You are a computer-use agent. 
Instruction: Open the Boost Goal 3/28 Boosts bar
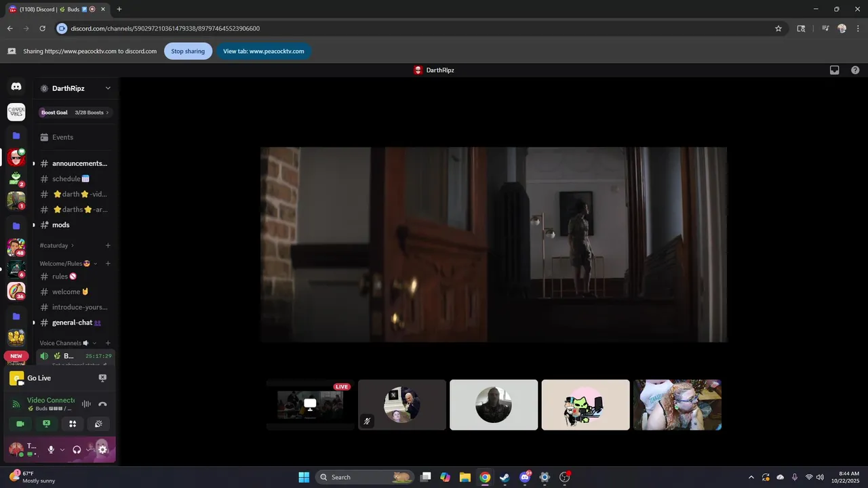[x=75, y=113]
